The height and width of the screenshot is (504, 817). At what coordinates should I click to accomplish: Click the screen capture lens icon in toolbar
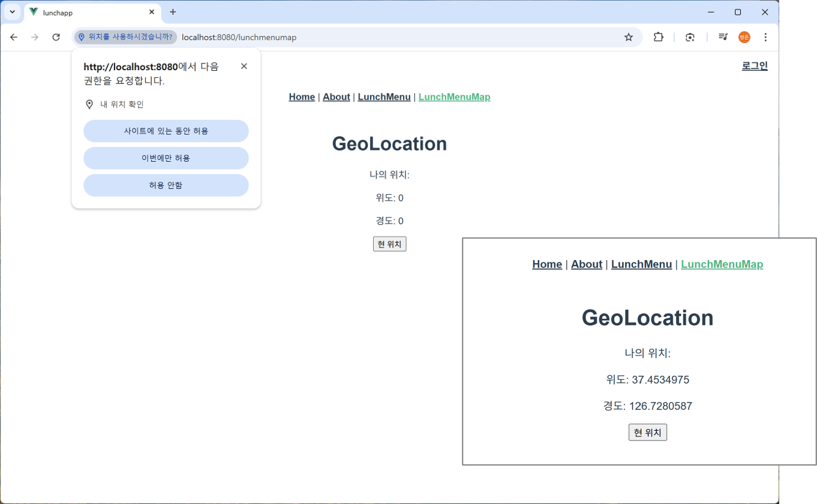tap(690, 37)
